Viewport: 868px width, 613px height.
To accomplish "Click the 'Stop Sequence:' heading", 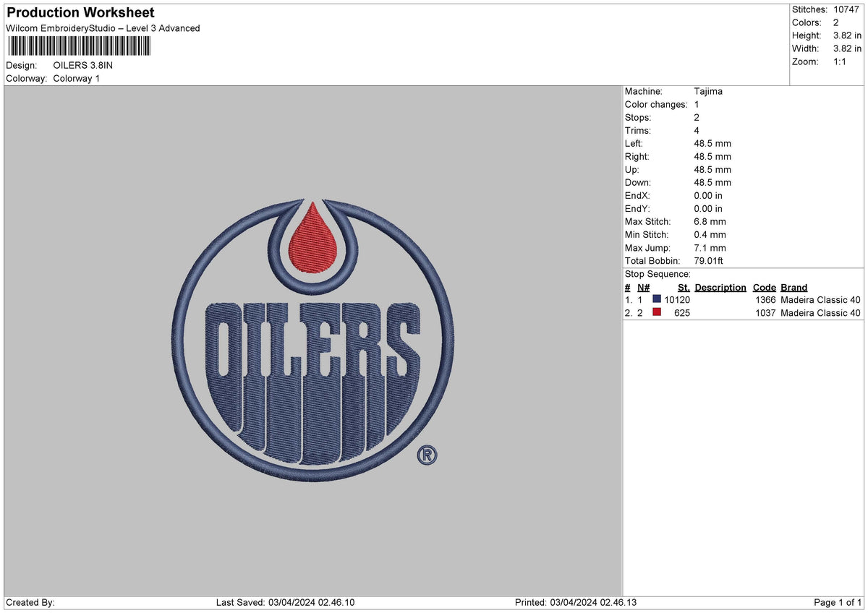I will pos(658,274).
